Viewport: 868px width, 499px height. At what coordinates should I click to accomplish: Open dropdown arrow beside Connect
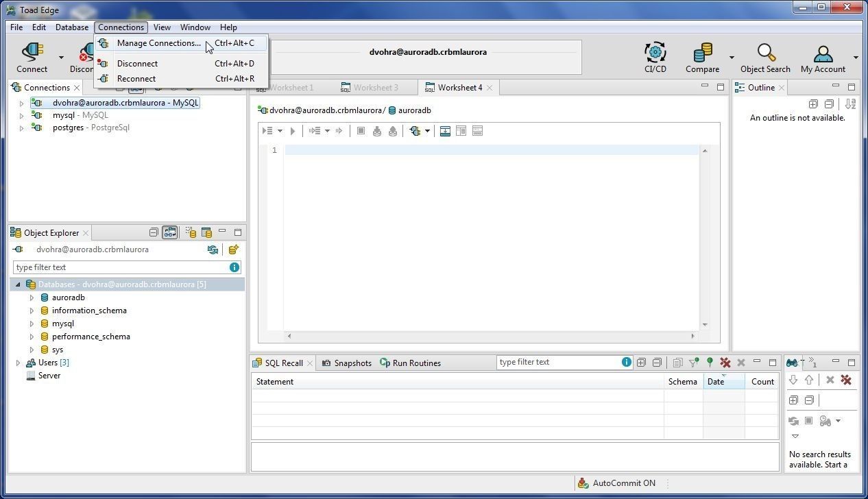[61, 58]
